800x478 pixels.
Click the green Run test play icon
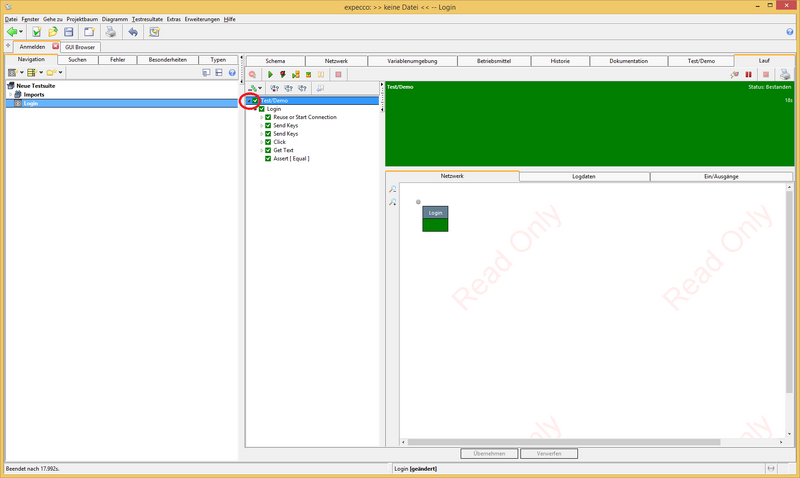(270, 74)
